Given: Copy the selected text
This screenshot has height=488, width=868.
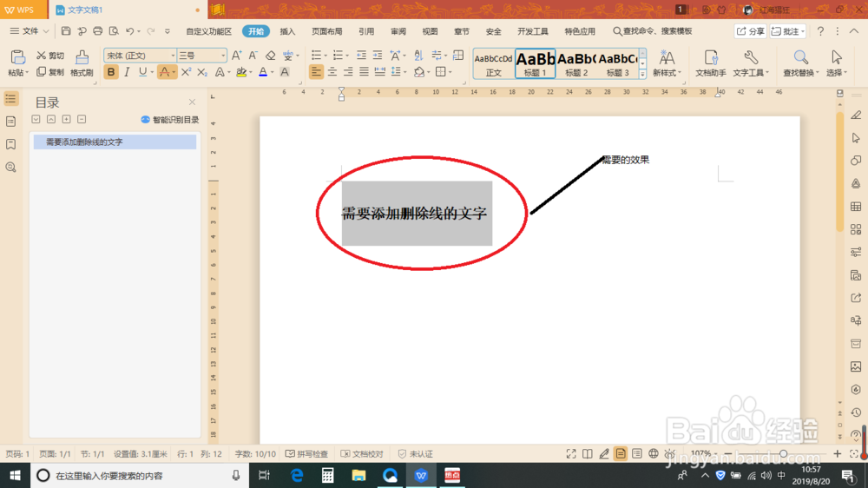Looking at the screenshot, I should 49,72.
